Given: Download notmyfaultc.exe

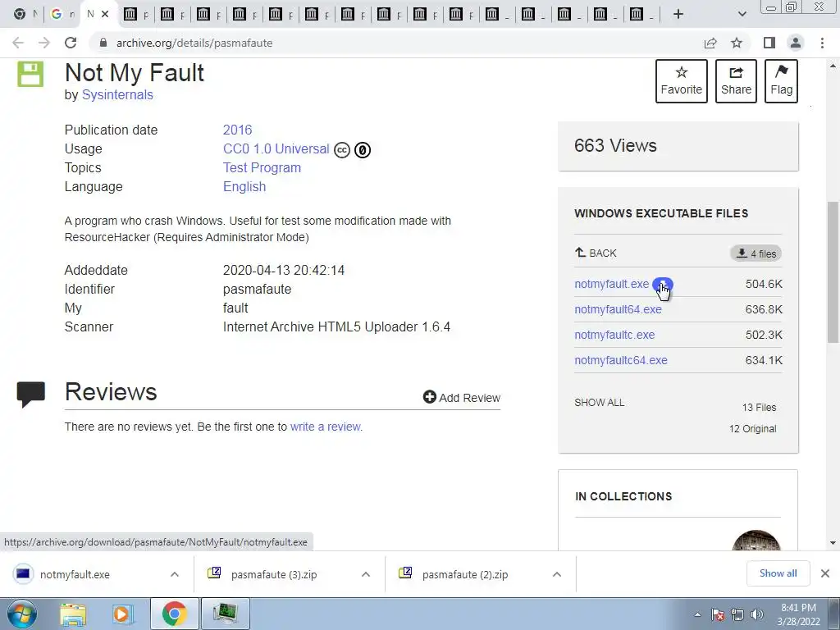Looking at the screenshot, I should (x=614, y=335).
